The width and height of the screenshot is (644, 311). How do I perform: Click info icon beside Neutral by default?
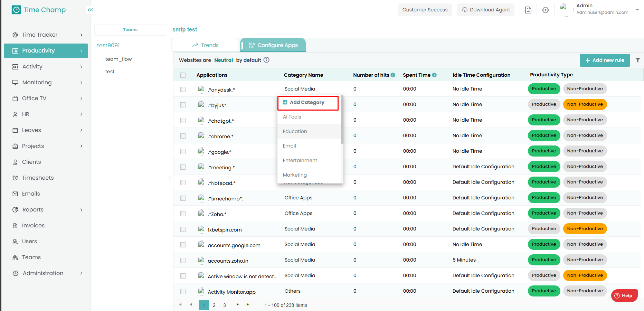[x=266, y=60]
